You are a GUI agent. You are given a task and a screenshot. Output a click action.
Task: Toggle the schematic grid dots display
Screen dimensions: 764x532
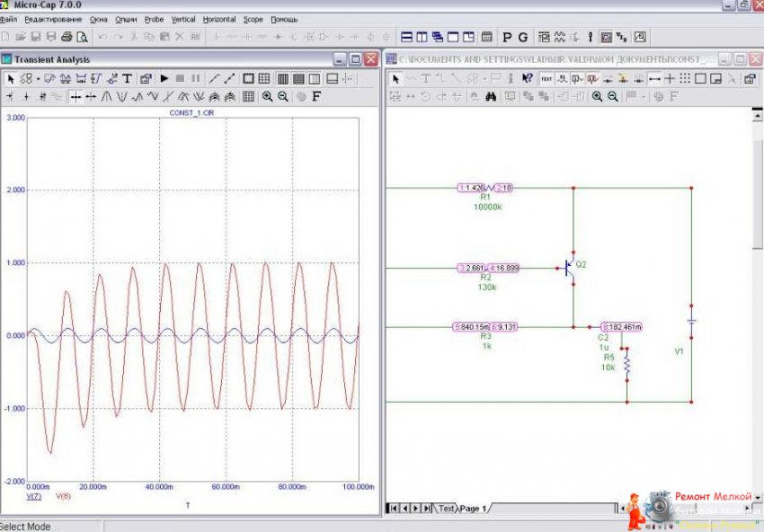(686, 79)
